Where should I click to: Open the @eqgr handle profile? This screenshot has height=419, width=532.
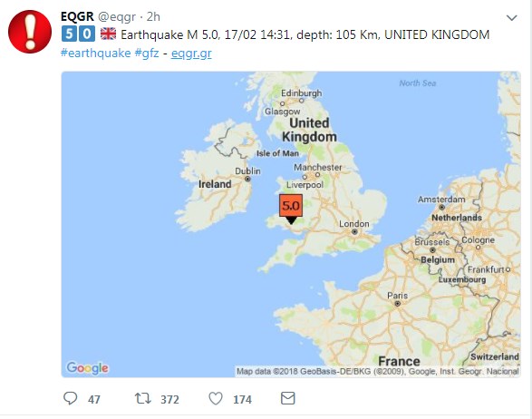pyautogui.click(x=117, y=17)
